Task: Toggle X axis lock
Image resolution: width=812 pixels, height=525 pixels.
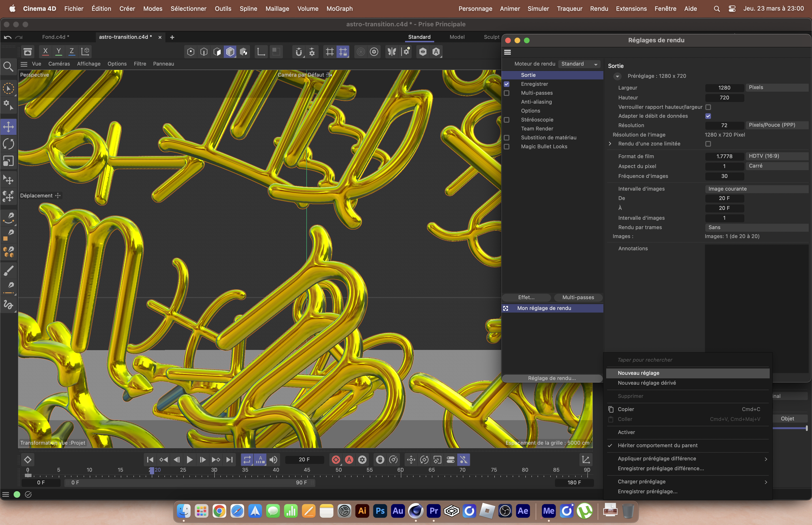Action: [x=45, y=51]
